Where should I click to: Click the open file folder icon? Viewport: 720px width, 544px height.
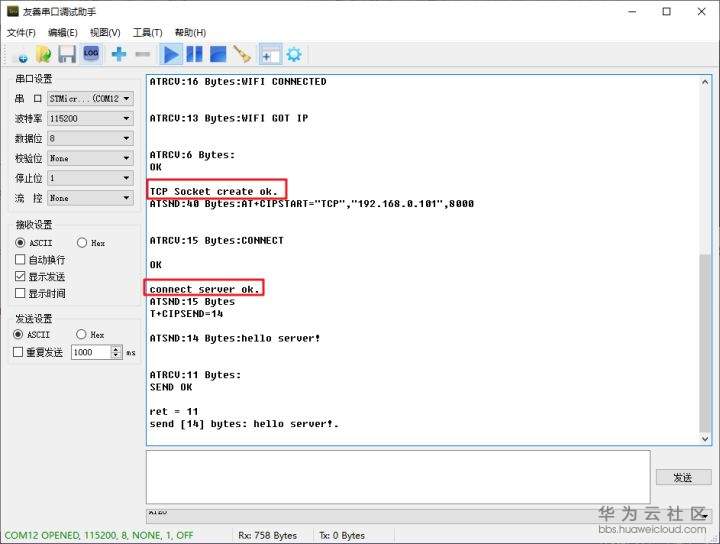click(x=44, y=54)
